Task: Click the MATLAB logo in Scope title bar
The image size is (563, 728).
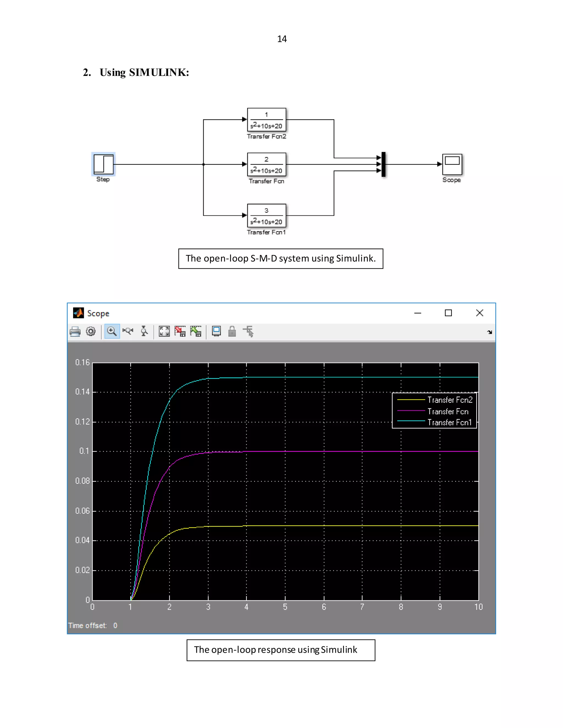Action: [x=78, y=313]
